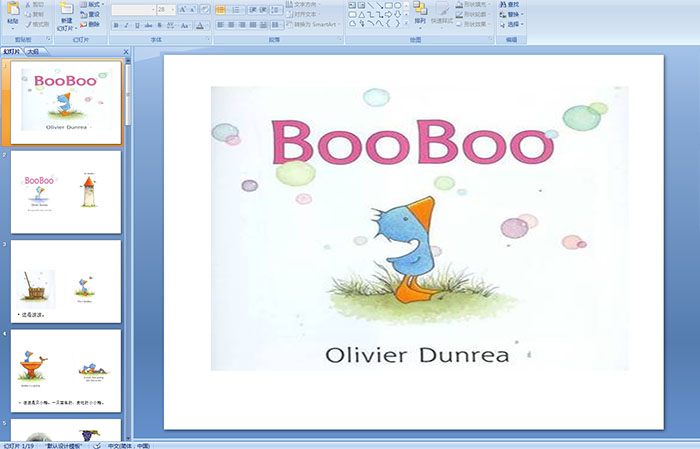Open the Line Spacing dropdown
This screenshot has width=700, height=449.
pos(277,9)
